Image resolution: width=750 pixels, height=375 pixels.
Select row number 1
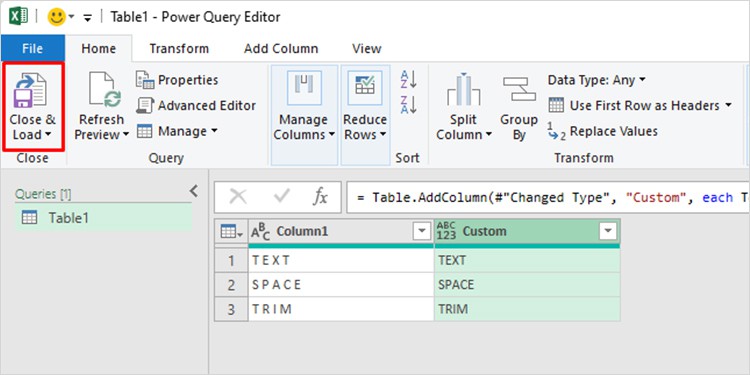232,261
